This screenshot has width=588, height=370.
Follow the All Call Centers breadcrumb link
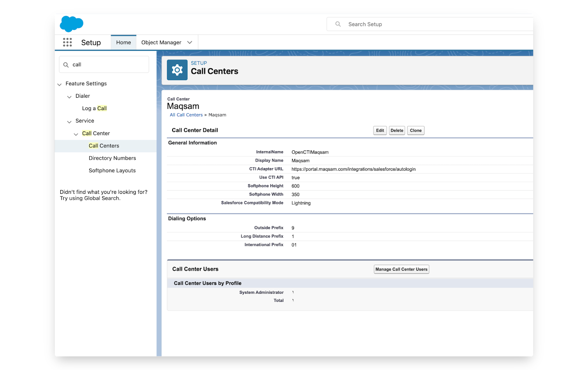186,115
